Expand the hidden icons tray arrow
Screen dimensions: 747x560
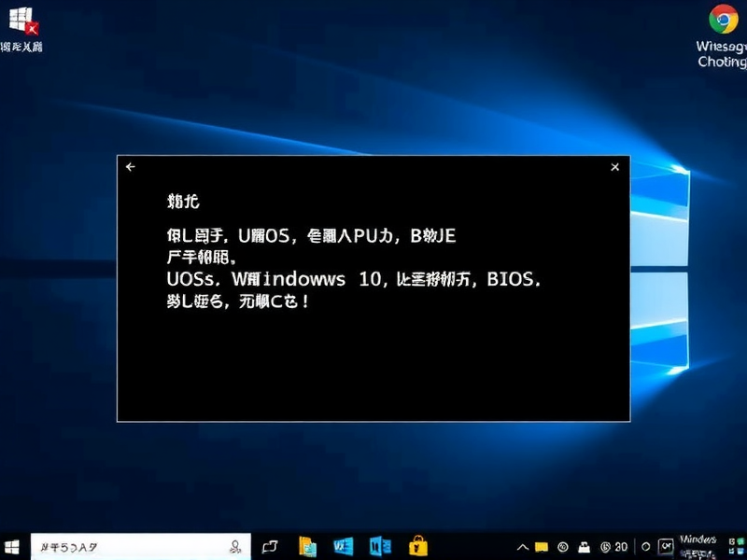pos(521,546)
